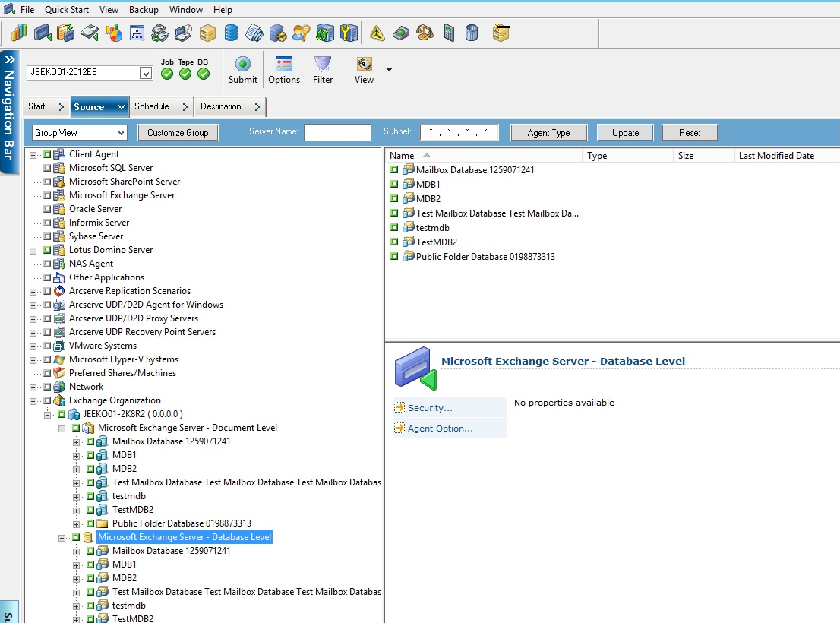Click the blue database cylinder toolbar icon
This screenshot has height=623, width=840.
click(231, 33)
